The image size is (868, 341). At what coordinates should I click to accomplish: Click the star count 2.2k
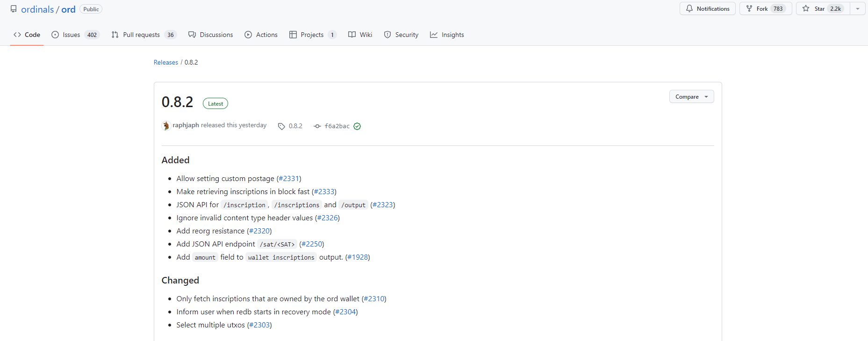[x=835, y=8]
